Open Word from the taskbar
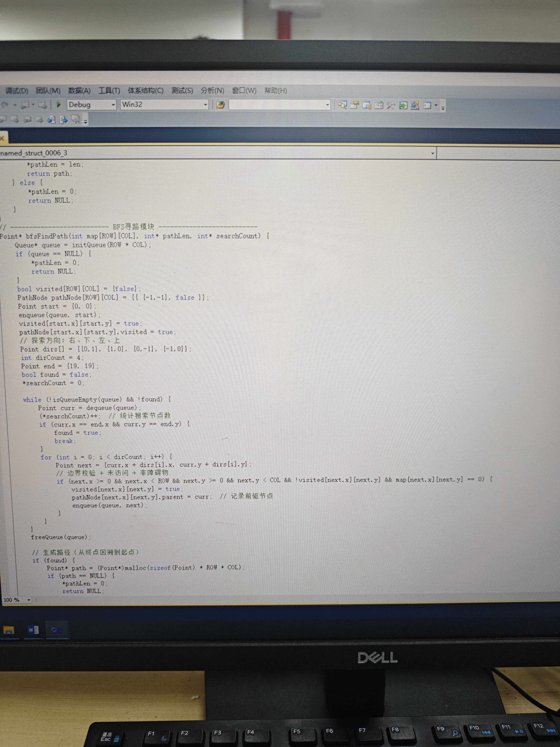 tap(33, 630)
